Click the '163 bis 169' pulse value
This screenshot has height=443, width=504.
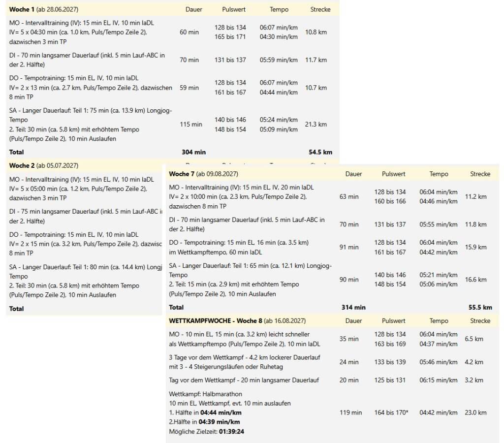click(390, 344)
